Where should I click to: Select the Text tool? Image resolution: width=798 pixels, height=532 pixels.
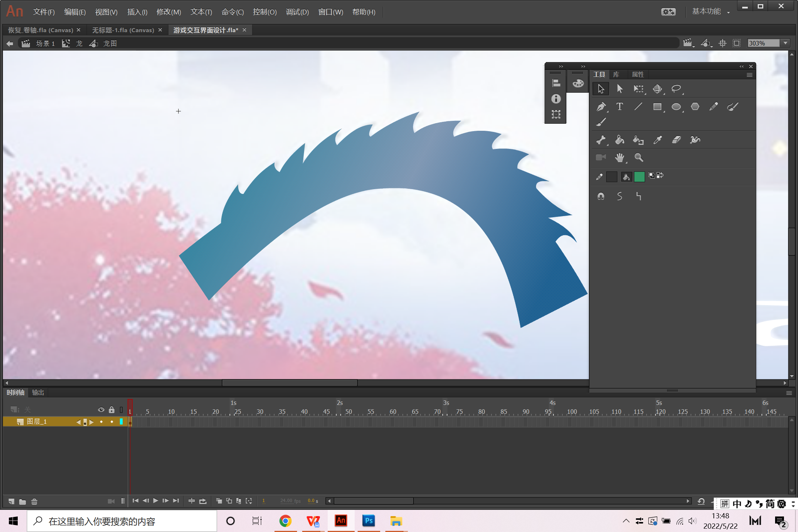[x=620, y=107]
